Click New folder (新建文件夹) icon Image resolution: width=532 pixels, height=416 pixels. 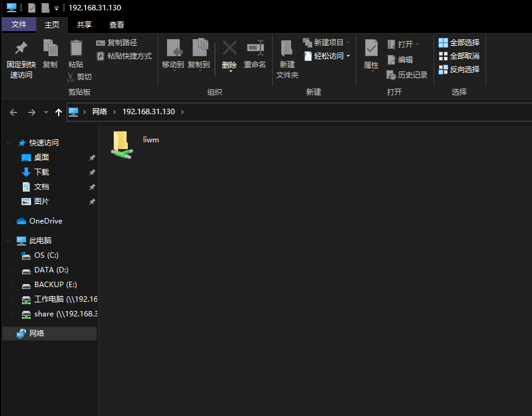pyautogui.click(x=287, y=48)
